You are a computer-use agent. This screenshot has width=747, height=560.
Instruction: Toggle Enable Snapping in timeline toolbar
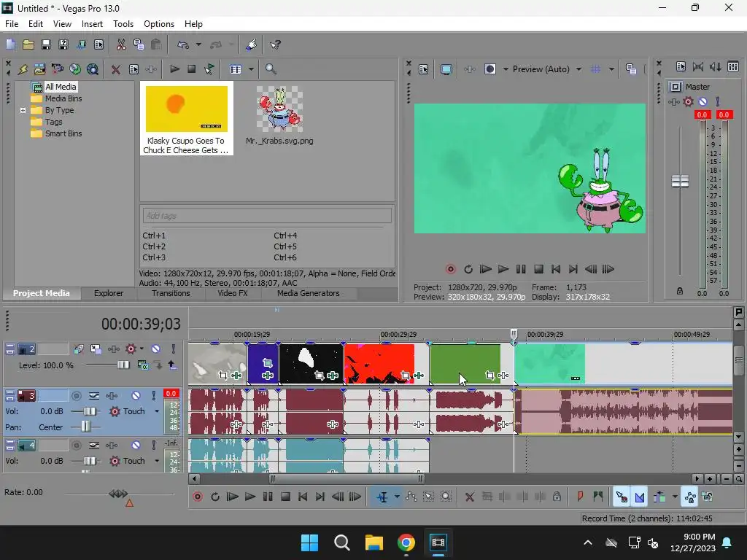[622, 497]
